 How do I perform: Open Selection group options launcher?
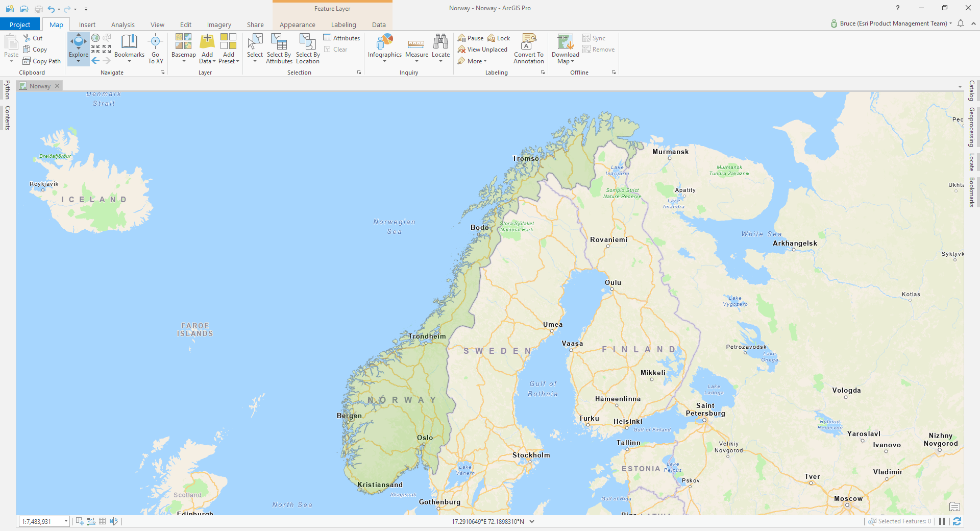pyautogui.click(x=359, y=73)
